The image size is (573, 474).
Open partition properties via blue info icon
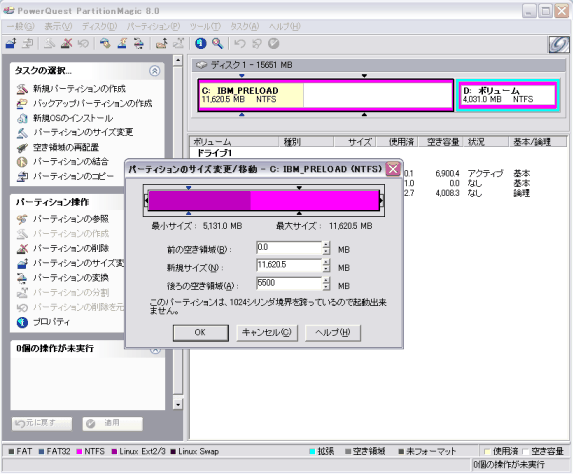[x=200, y=43]
